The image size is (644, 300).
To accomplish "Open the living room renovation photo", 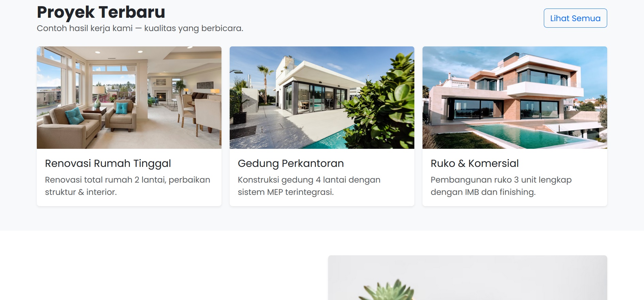I will (129, 98).
